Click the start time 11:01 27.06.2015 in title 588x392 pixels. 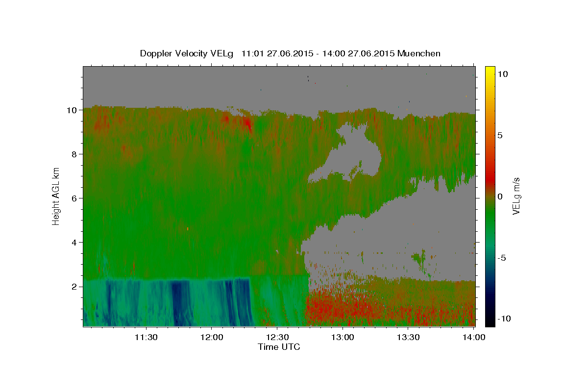(276, 53)
